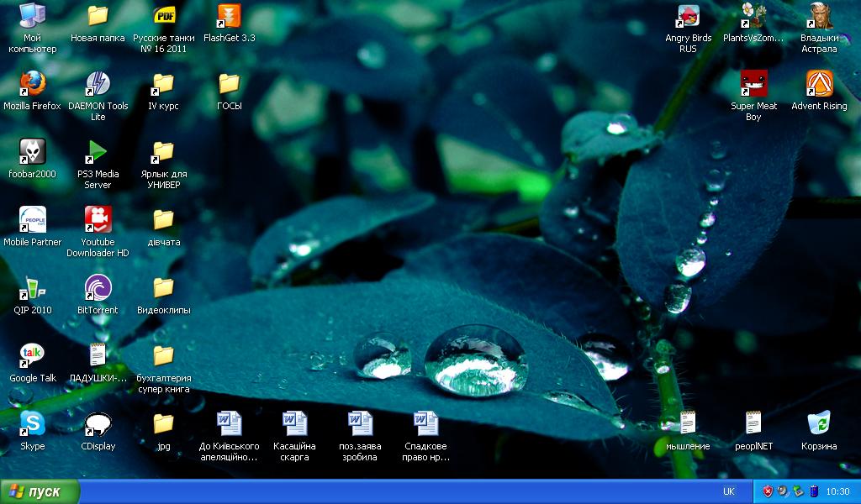Select the Корзина recycle bin
Screen dimensions: 861x504
click(x=819, y=424)
